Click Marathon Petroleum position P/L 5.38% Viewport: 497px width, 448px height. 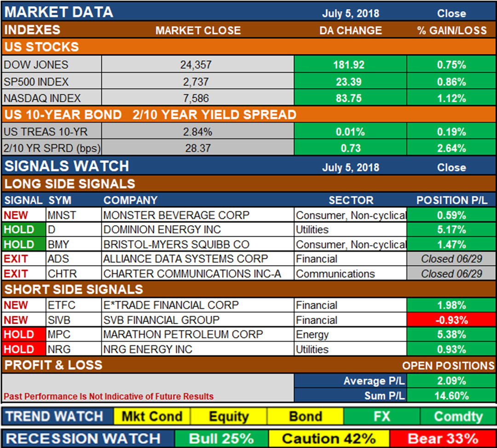tap(452, 334)
